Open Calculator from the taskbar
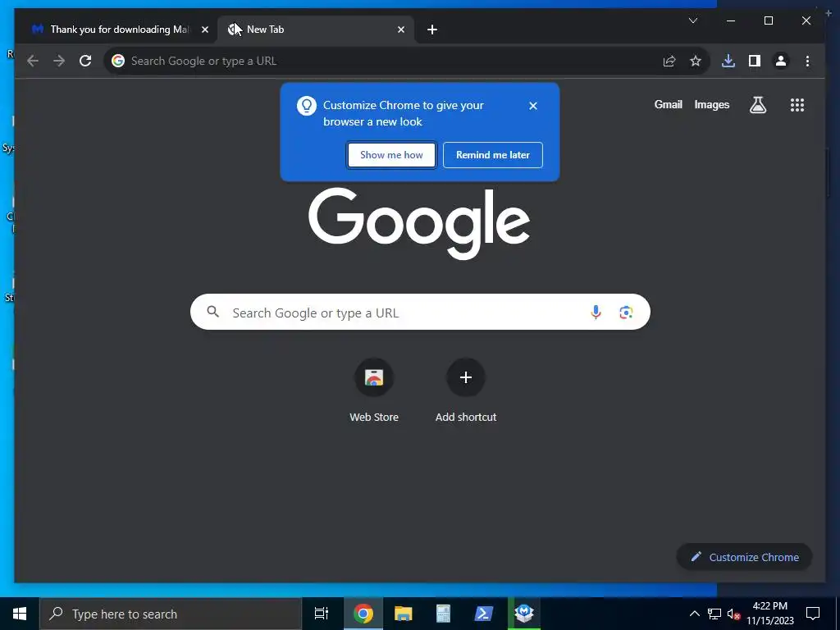This screenshot has width=840, height=630. [x=443, y=614]
